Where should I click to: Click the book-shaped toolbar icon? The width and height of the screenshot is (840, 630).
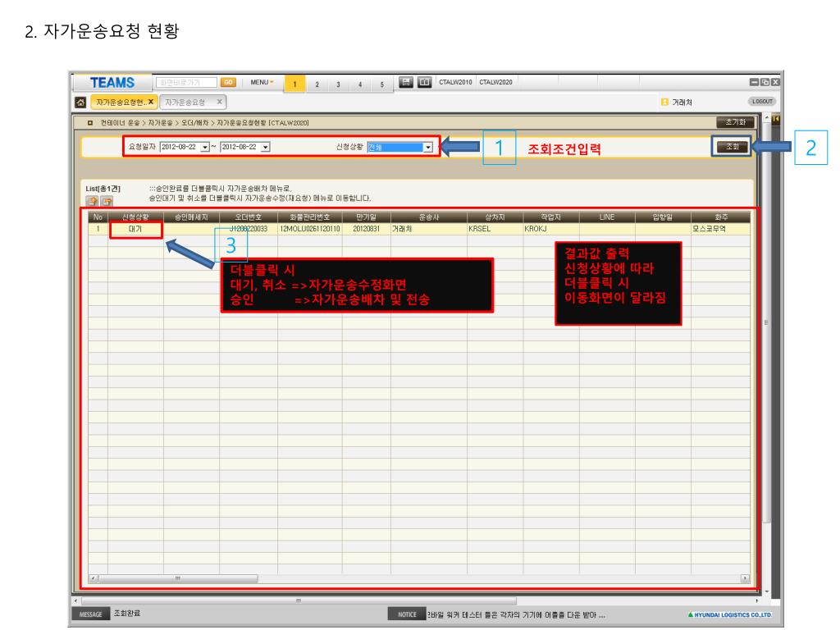[x=424, y=82]
